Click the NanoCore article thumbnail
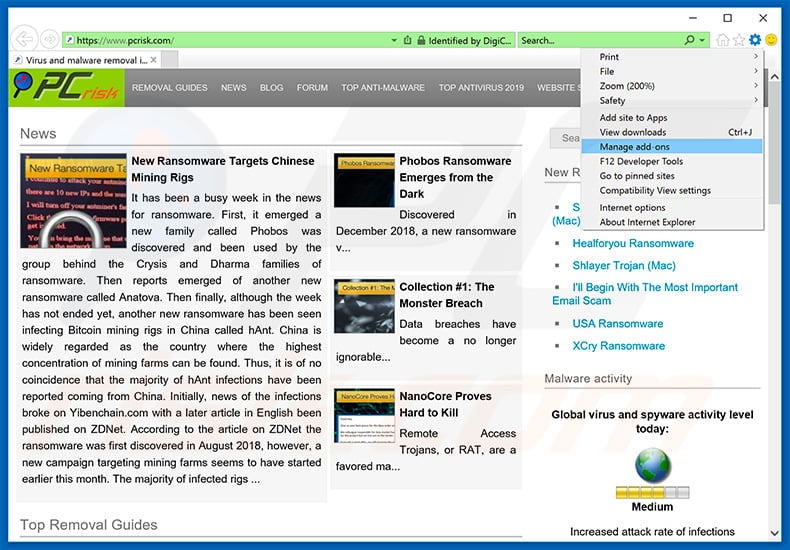This screenshot has width=790, height=550. 364,416
